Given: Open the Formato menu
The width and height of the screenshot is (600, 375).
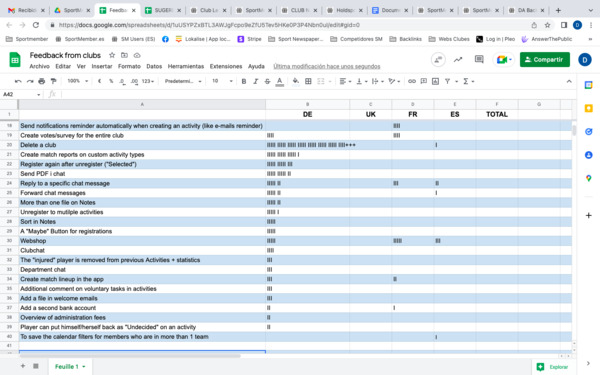Looking at the screenshot, I should tap(129, 66).
